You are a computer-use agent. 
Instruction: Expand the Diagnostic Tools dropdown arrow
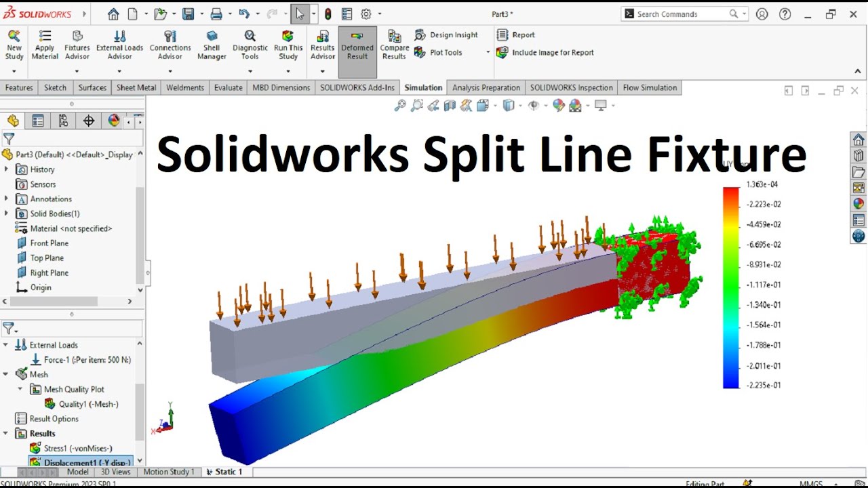250,71
